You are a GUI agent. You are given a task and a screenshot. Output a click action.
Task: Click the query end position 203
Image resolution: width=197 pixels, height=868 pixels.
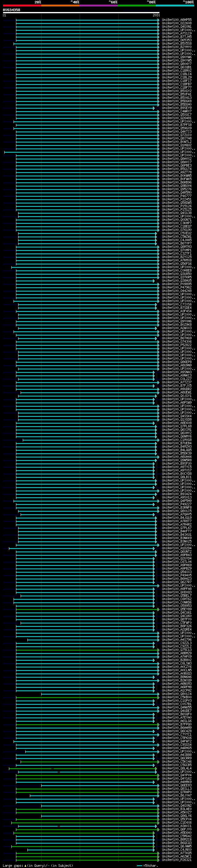(155, 15)
